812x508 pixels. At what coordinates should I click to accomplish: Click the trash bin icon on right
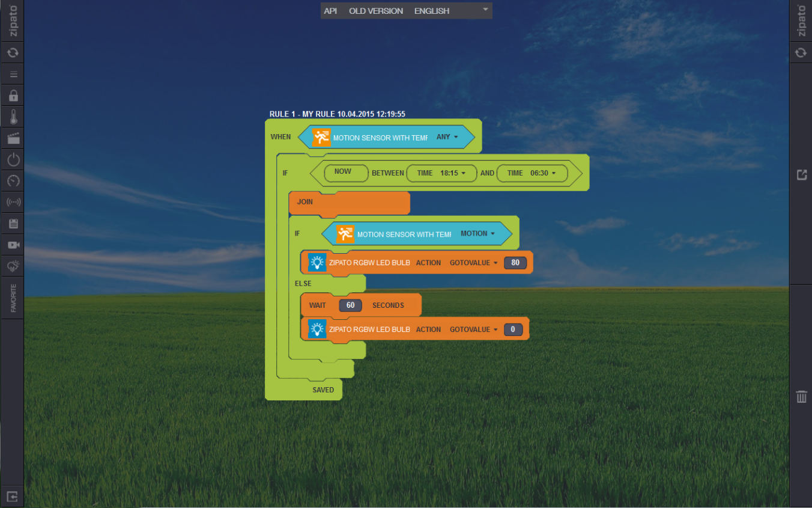(x=801, y=397)
